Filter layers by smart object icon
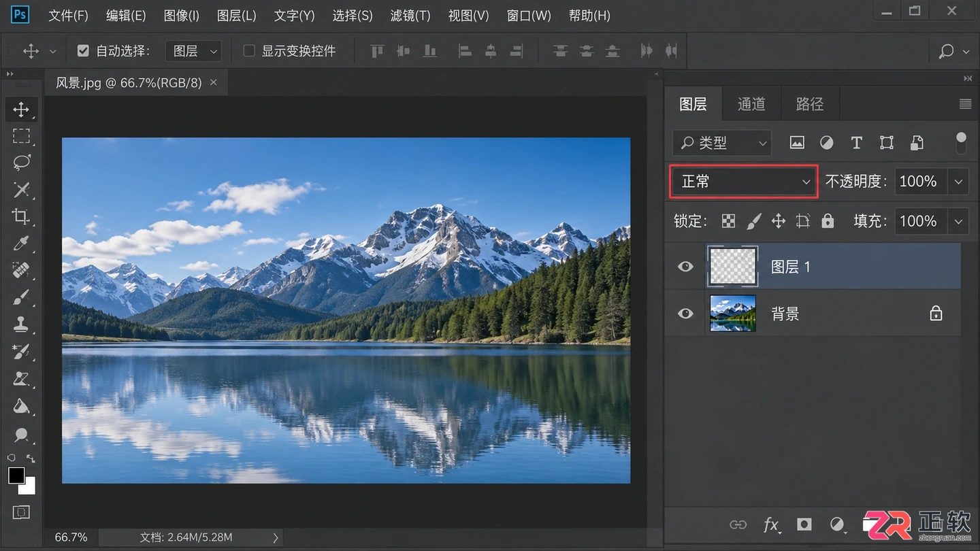This screenshot has height=551, width=980. tap(917, 143)
